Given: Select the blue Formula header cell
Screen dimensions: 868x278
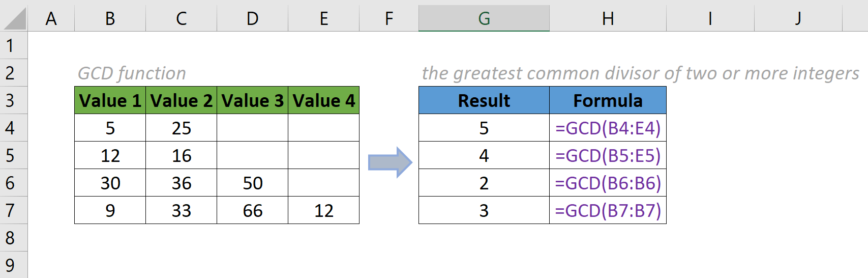Looking at the screenshot, I should pyautogui.click(x=608, y=100).
